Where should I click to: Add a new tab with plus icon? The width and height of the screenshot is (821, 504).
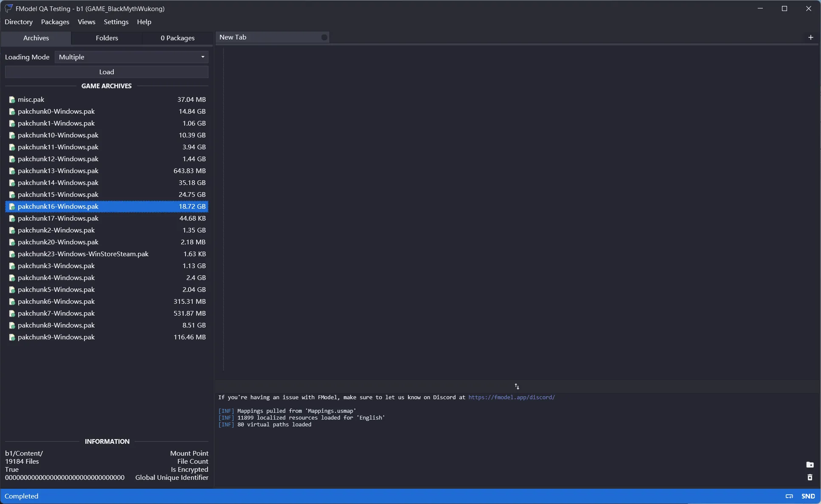click(x=810, y=37)
